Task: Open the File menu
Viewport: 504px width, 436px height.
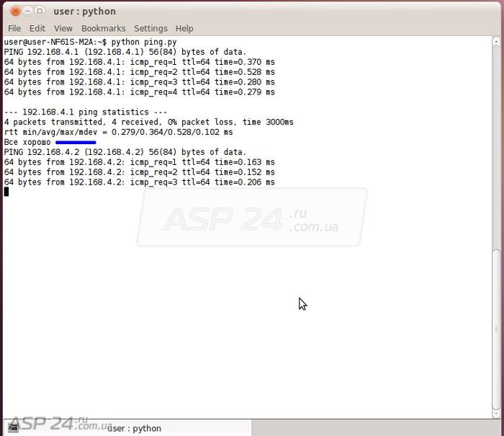Action: 14,28
